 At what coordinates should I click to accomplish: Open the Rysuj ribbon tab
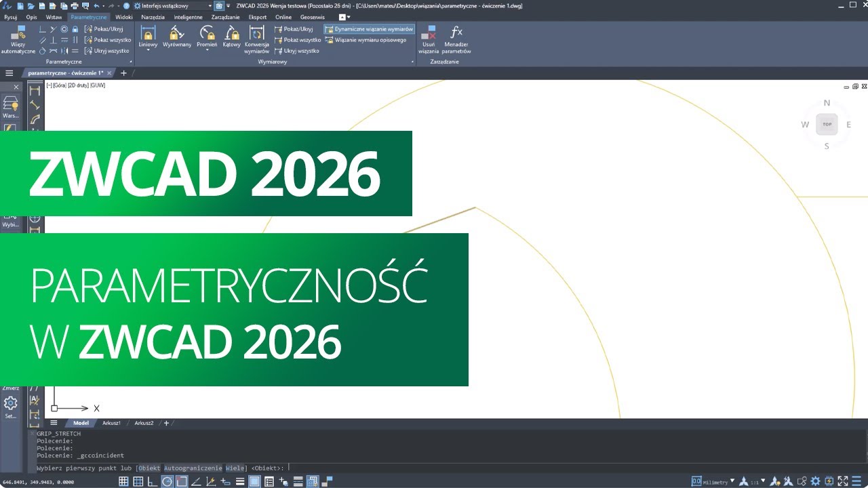pyautogui.click(x=11, y=17)
